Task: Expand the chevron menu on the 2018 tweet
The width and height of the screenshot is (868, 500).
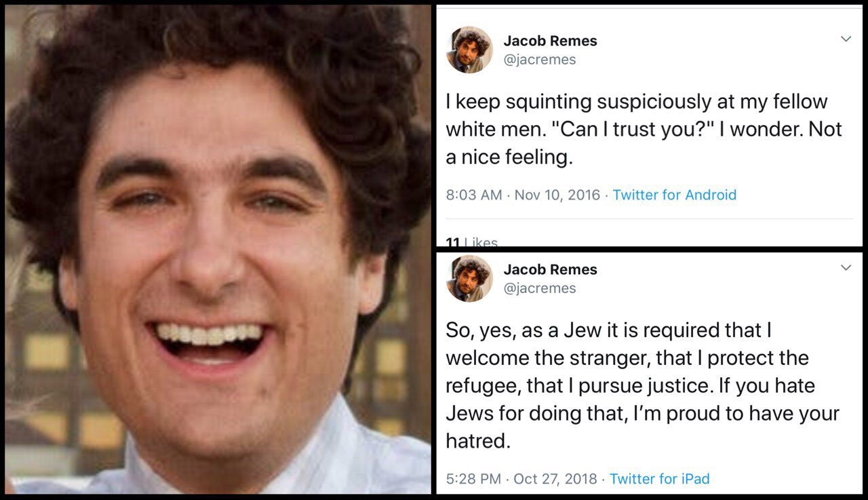Action: [846, 268]
